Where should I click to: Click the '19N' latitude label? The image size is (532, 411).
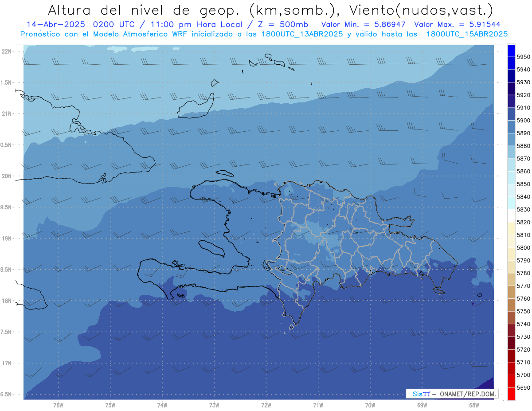tap(7, 239)
